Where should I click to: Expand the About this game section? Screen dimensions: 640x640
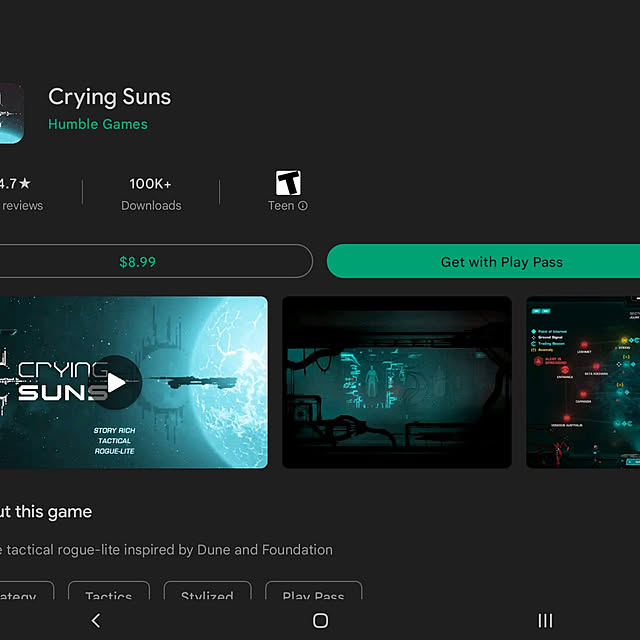(x=46, y=512)
